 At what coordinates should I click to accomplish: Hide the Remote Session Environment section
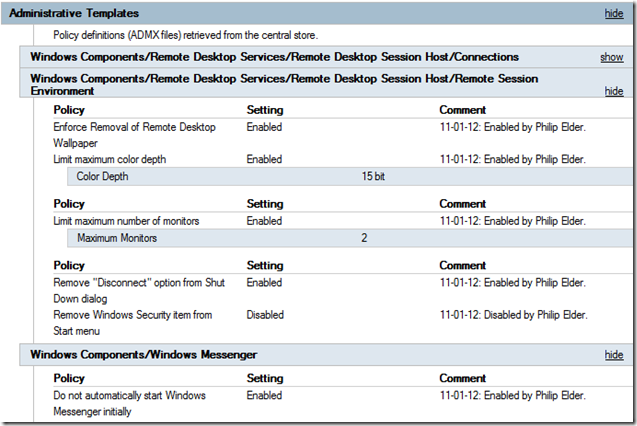[x=613, y=91]
